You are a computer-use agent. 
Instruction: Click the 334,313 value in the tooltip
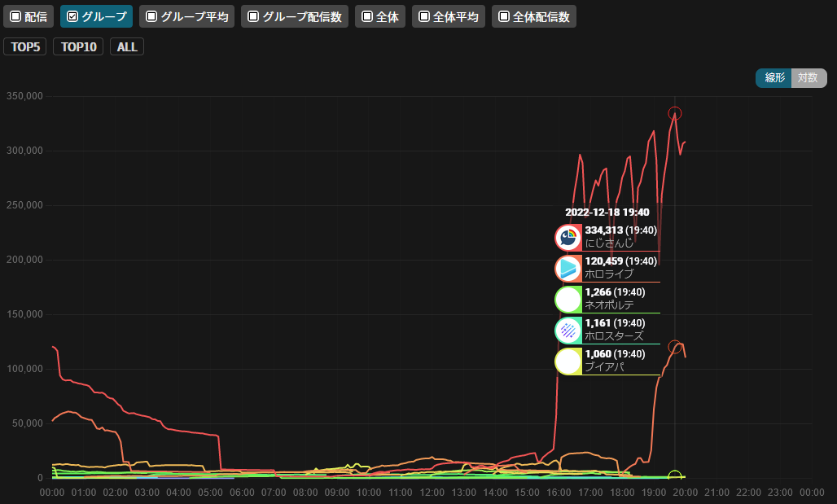tap(603, 230)
